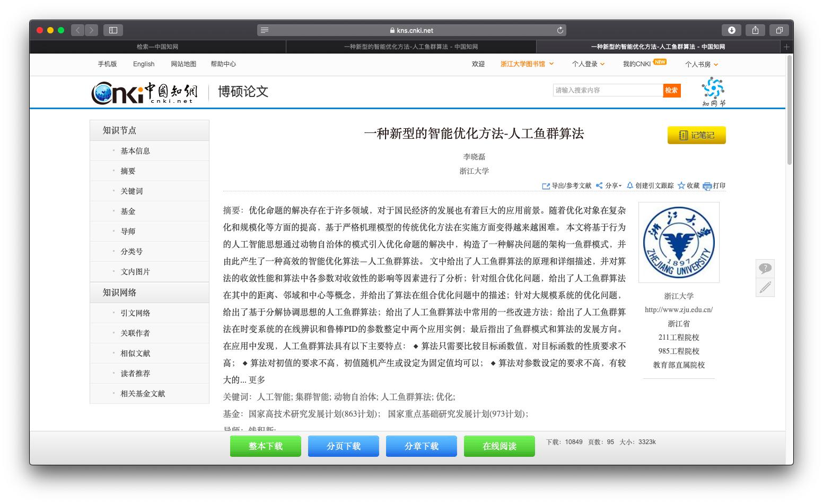This screenshot has height=504, width=823.
Task: Expand the 个人书房 dropdown
Action: point(700,64)
